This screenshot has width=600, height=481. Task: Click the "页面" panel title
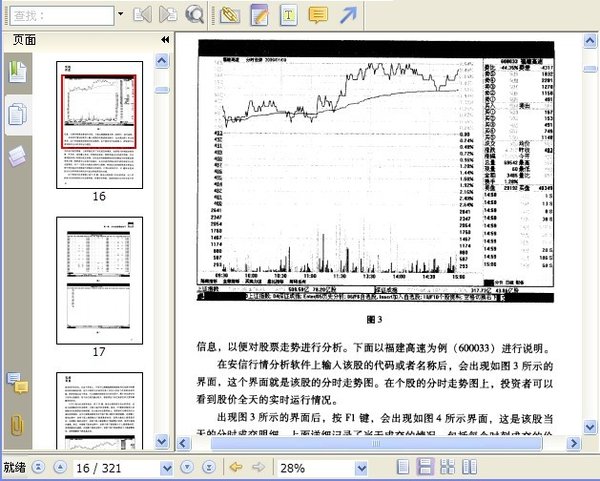24,40
